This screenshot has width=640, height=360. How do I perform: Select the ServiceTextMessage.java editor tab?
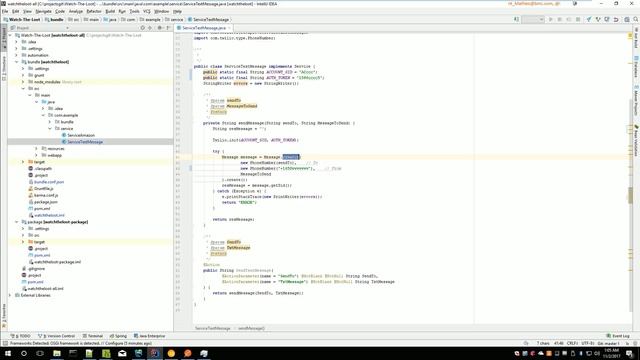click(x=203, y=28)
